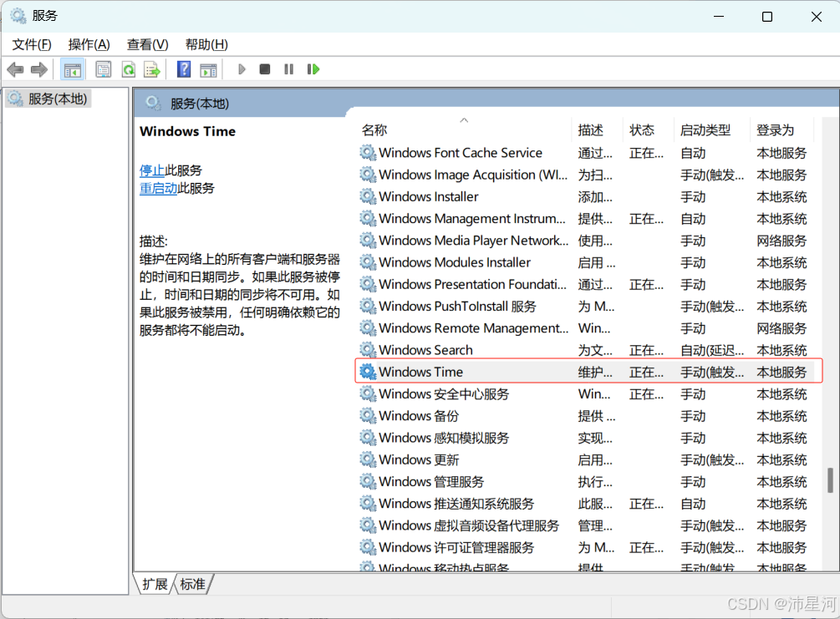840x619 pixels.
Task: Stop service with the square button
Action: point(265,69)
